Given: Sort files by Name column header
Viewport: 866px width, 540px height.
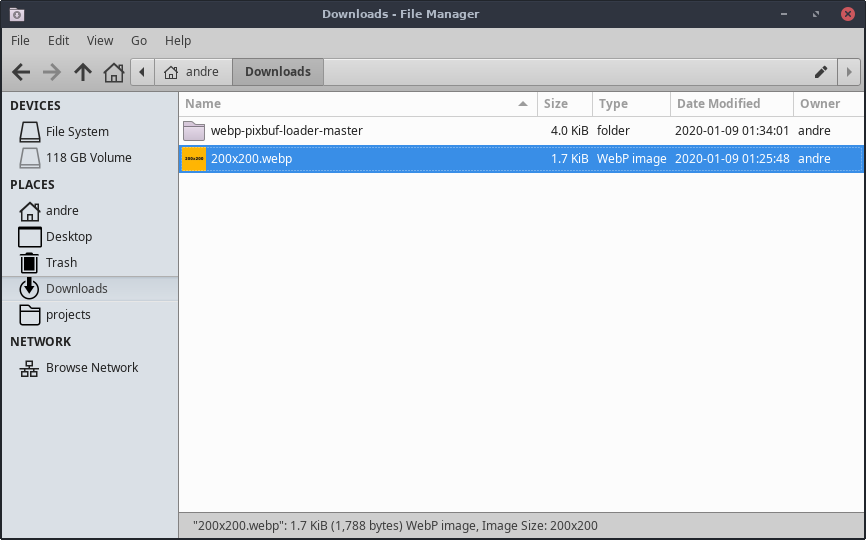Looking at the screenshot, I should 203,104.
